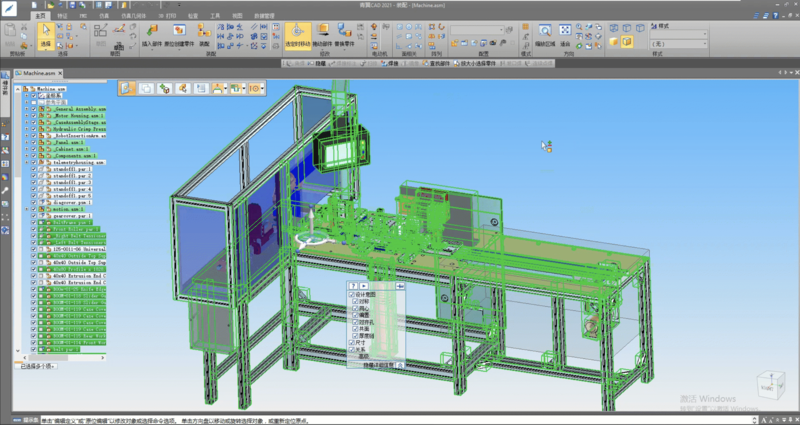Toggle the 设计意图 checkbox
The image size is (800, 425).
click(351, 295)
